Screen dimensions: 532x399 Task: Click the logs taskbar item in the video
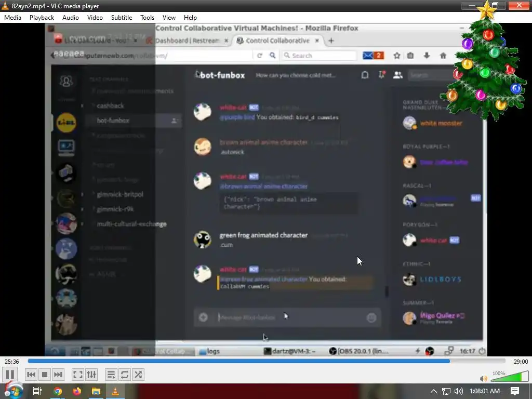[x=210, y=351]
